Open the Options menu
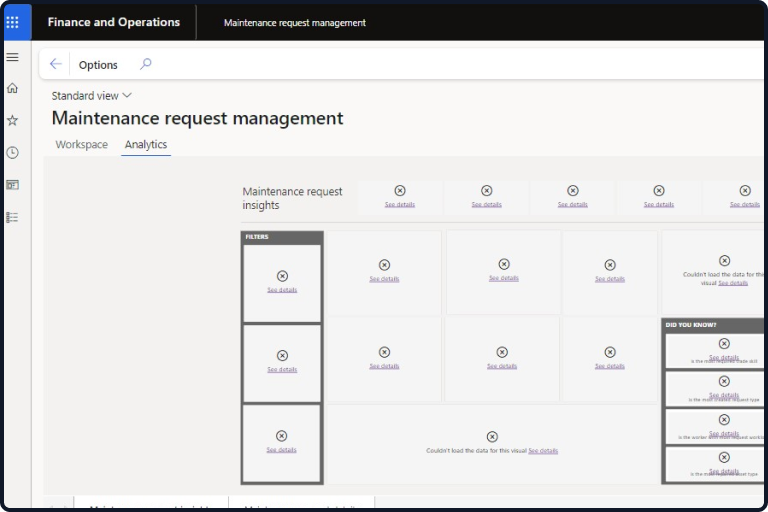Image resolution: width=768 pixels, height=512 pixels. click(98, 65)
